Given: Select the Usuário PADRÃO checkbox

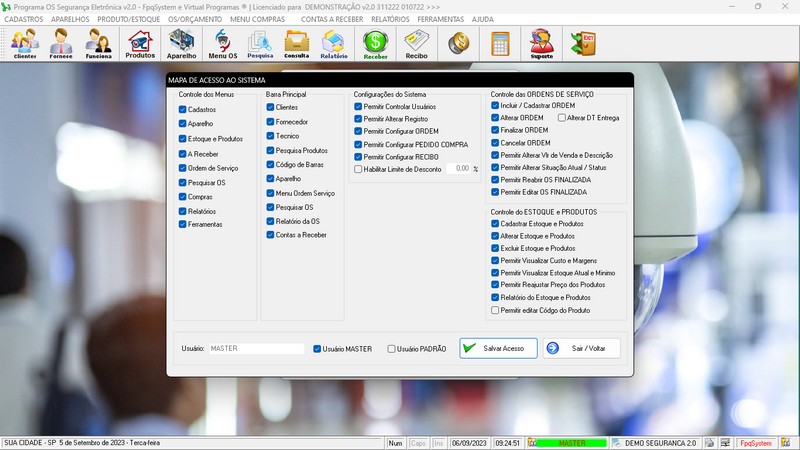Looking at the screenshot, I should [391, 349].
